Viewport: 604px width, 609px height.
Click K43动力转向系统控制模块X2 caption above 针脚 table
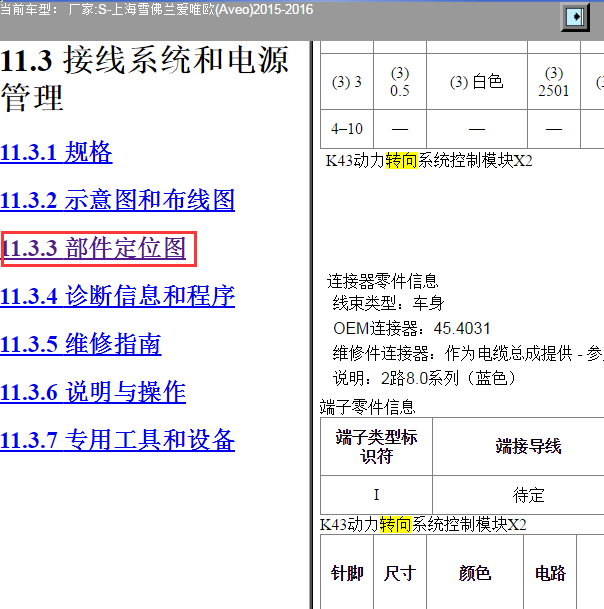click(x=423, y=525)
